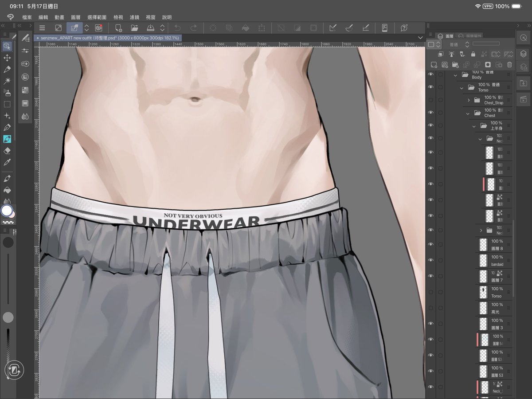Click the smartphone connection icon
This screenshot has height=399, width=532.
pyautogui.click(x=384, y=28)
